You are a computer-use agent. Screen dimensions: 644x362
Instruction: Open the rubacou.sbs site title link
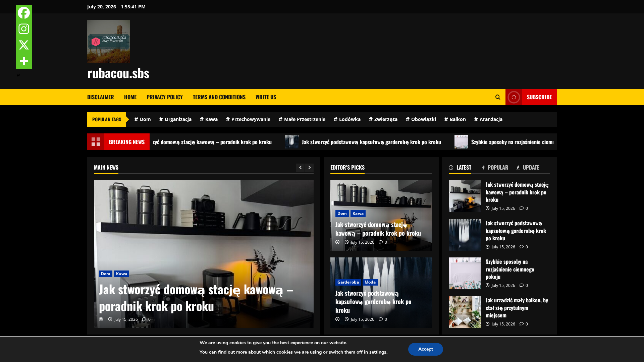pyautogui.click(x=118, y=73)
